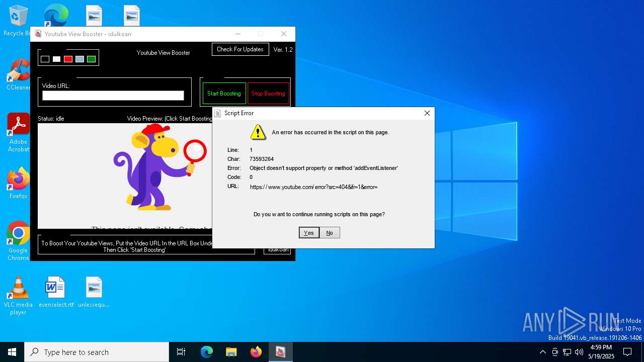Launch Firefox from the taskbar
The width and height of the screenshot is (644, 362).
click(256, 352)
